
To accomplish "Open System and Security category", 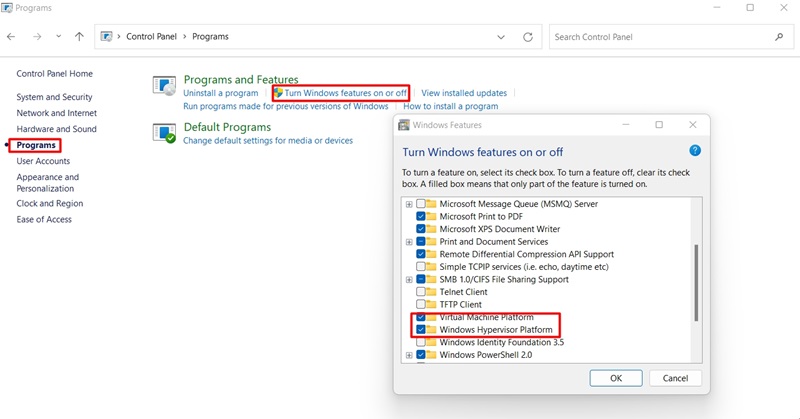I will [x=54, y=97].
